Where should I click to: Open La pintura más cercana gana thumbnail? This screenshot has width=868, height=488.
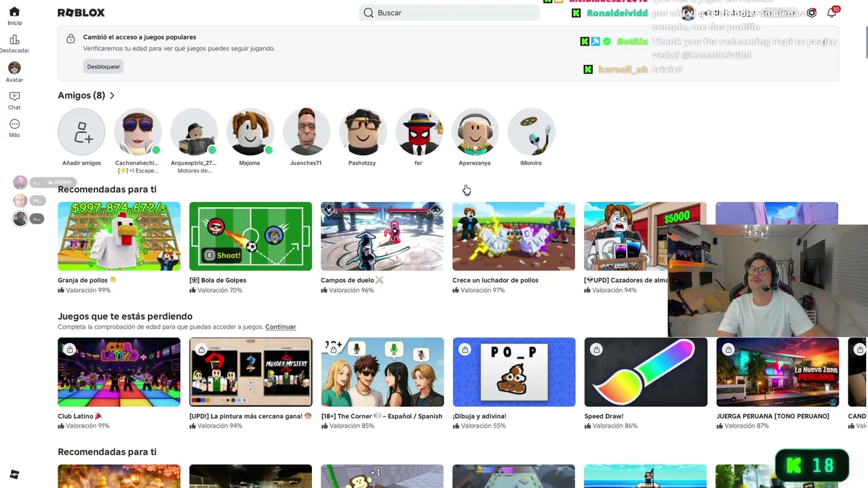(250, 372)
